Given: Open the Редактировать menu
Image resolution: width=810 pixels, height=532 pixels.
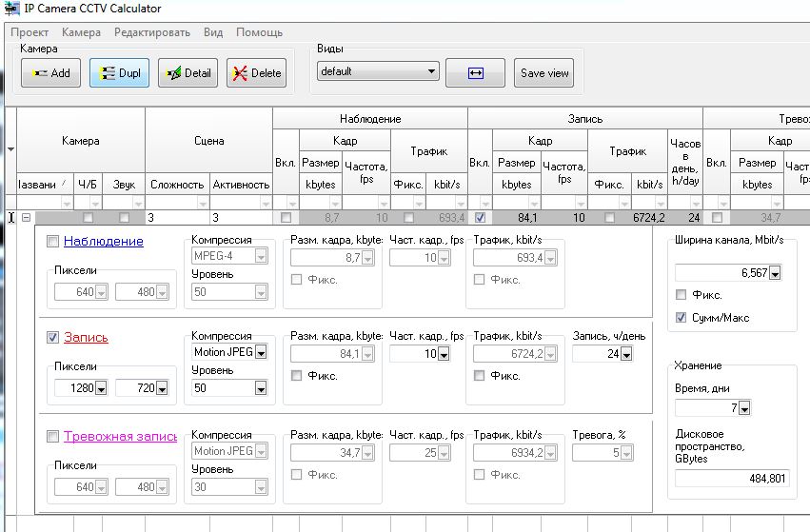Looking at the screenshot, I should [152, 32].
